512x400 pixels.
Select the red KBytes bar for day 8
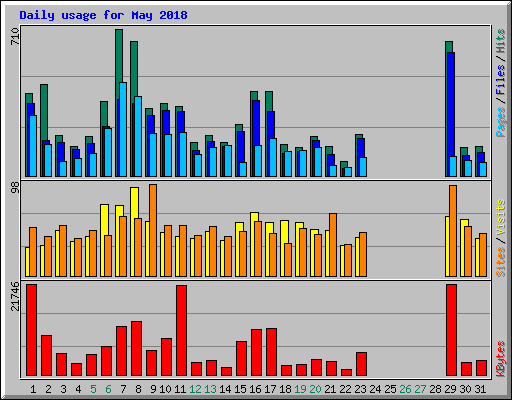pos(137,349)
